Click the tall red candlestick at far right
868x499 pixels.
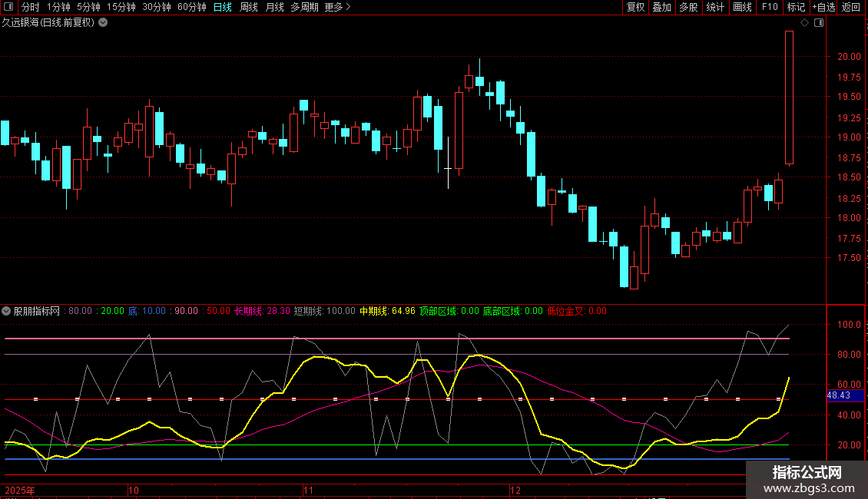coord(789,97)
